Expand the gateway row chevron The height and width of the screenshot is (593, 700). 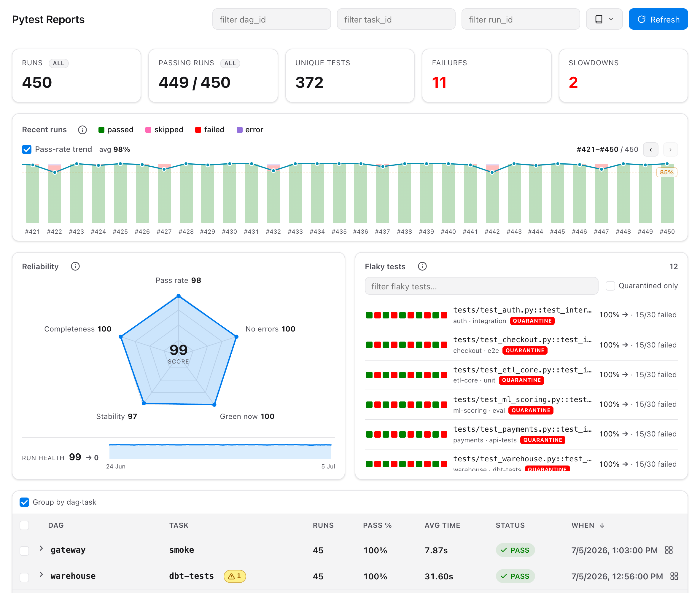(x=41, y=548)
